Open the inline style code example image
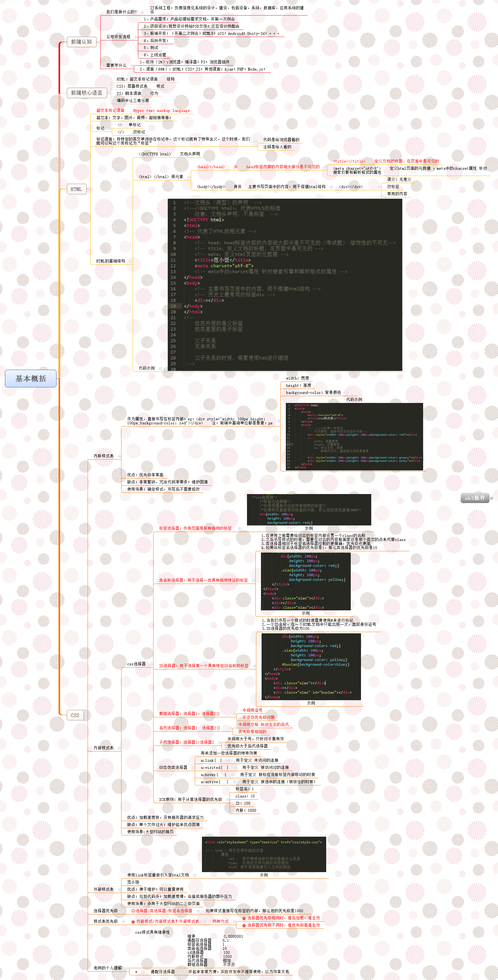The image size is (498, 980). click(x=354, y=436)
